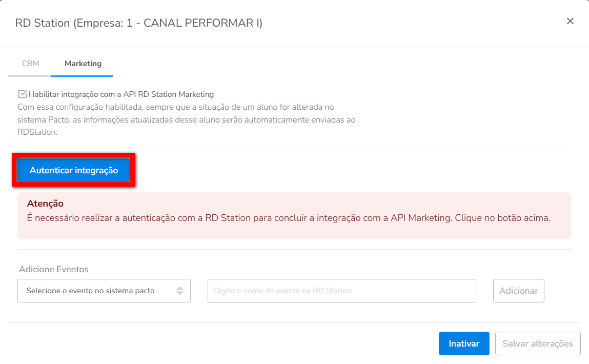Click the red authentication warning message text
This screenshot has height=364, width=589.
click(x=288, y=217)
